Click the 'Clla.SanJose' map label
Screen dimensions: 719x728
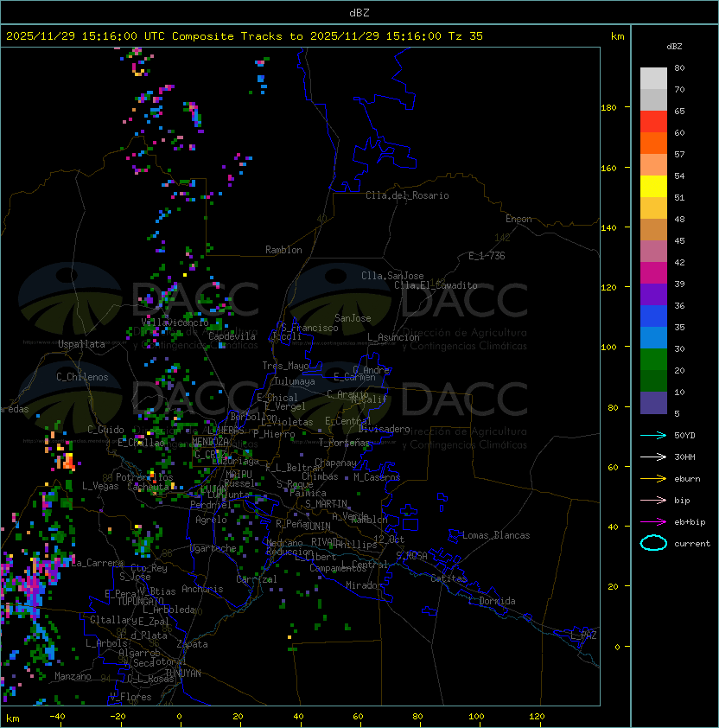coord(392,276)
